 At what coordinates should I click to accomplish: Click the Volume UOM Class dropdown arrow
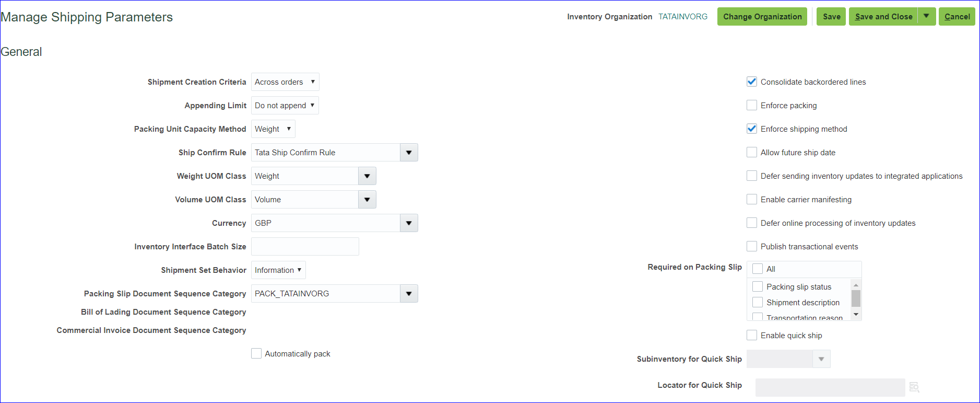tap(367, 200)
